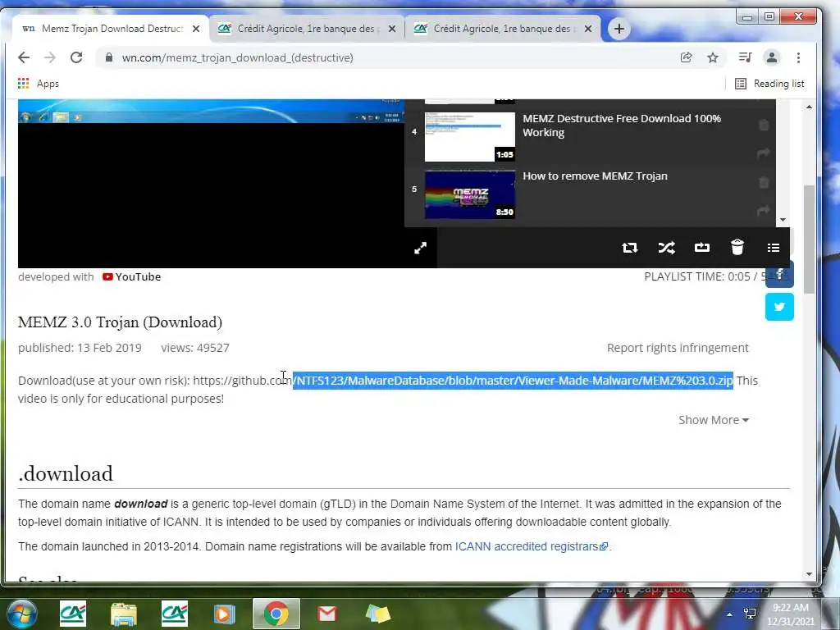Click the 'published: 13 Feb 2019' text
The width and height of the screenshot is (840, 630).
pos(80,348)
